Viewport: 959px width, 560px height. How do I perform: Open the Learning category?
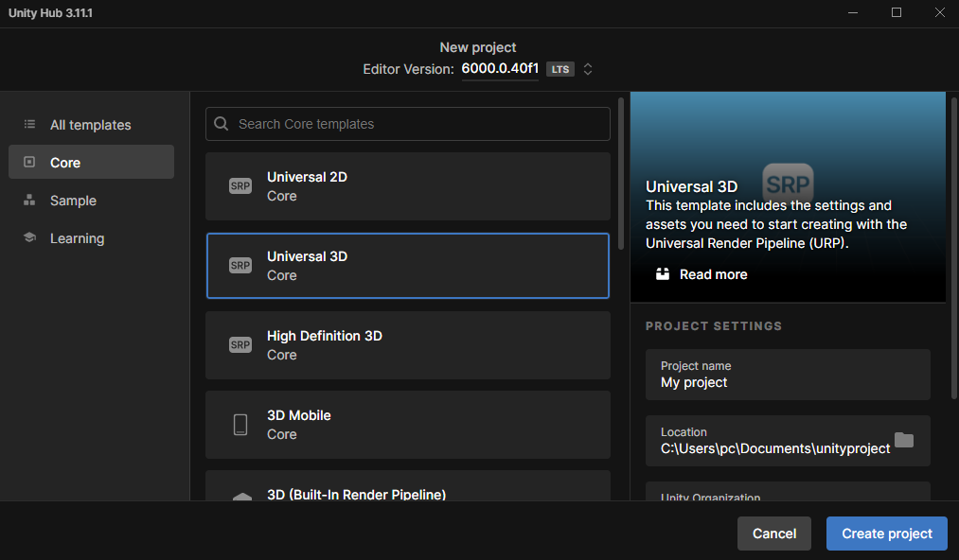click(x=91, y=237)
